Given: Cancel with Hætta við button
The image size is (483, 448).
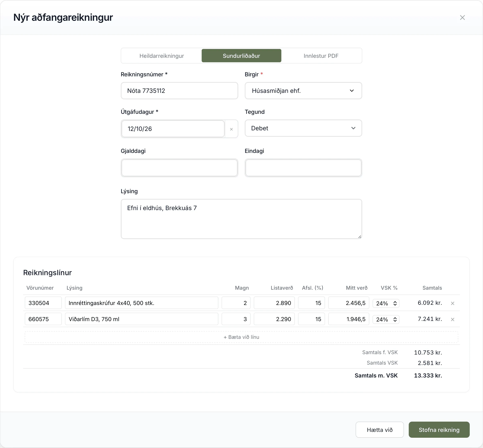Looking at the screenshot, I should (380, 430).
